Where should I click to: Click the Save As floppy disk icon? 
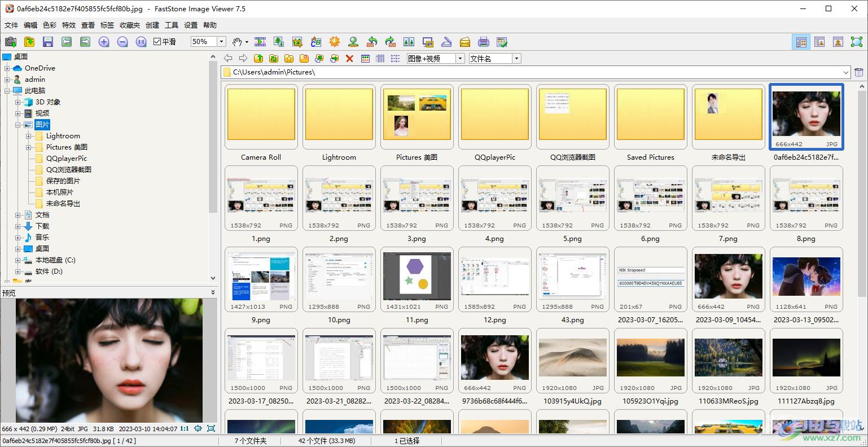[48, 42]
